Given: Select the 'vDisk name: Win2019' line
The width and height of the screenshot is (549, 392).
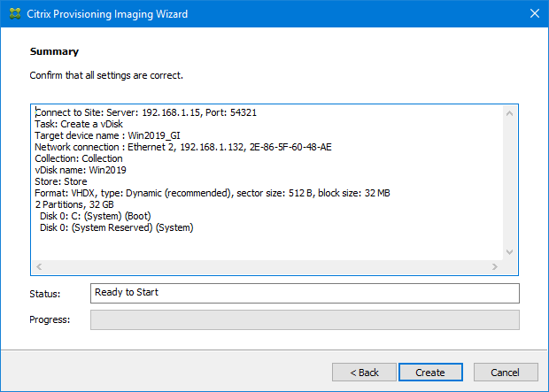Looking at the screenshot, I should pyautogui.click(x=81, y=170).
